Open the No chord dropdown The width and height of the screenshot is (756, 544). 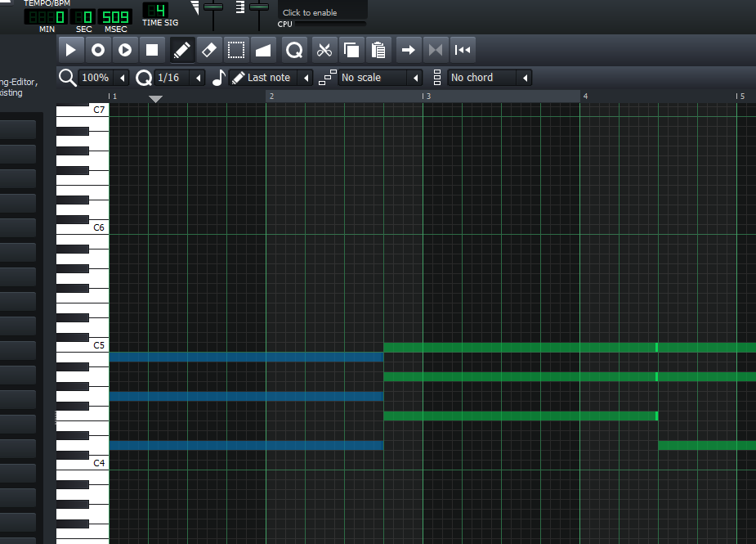click(490, 78)
